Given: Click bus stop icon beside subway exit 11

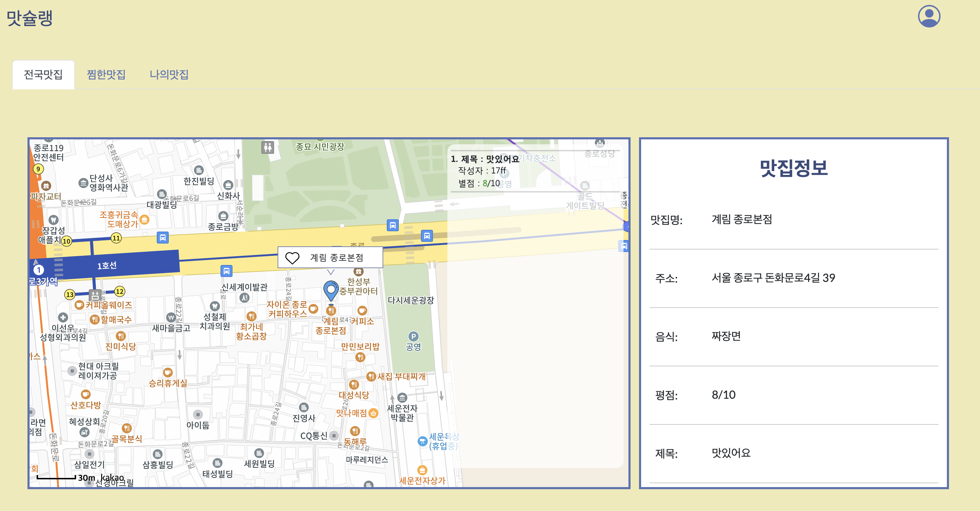Looking at the screenshot, I should tap(162, 238).
